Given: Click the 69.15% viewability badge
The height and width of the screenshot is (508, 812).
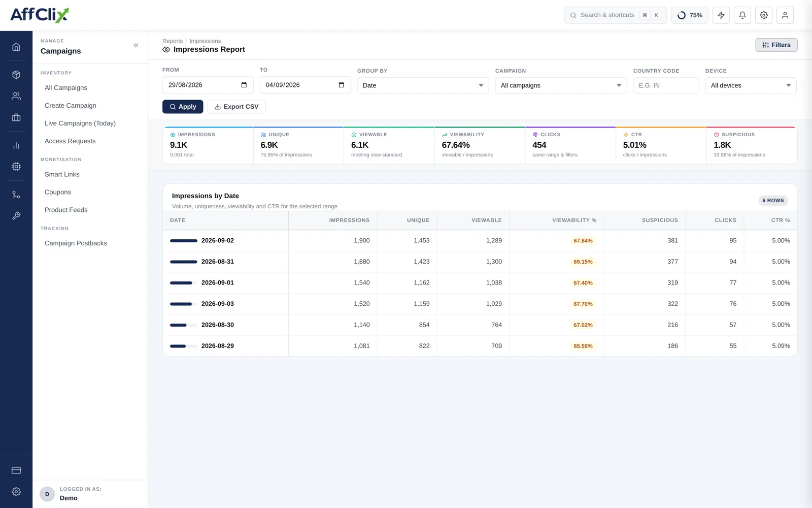Looking at the screenshot, I should [x=583, y=262].
